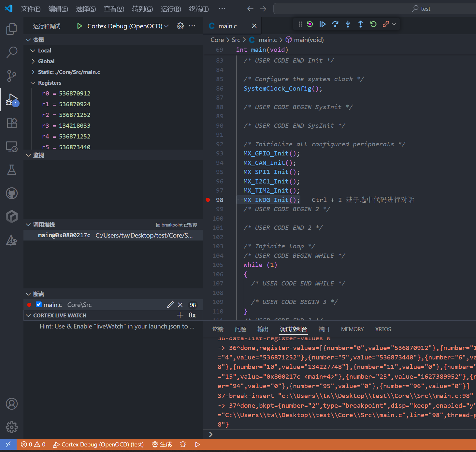The width and height of the screenshot is (476, 452).
Task: Click the 生成 build button in status bar
Action: pos(162,445)
